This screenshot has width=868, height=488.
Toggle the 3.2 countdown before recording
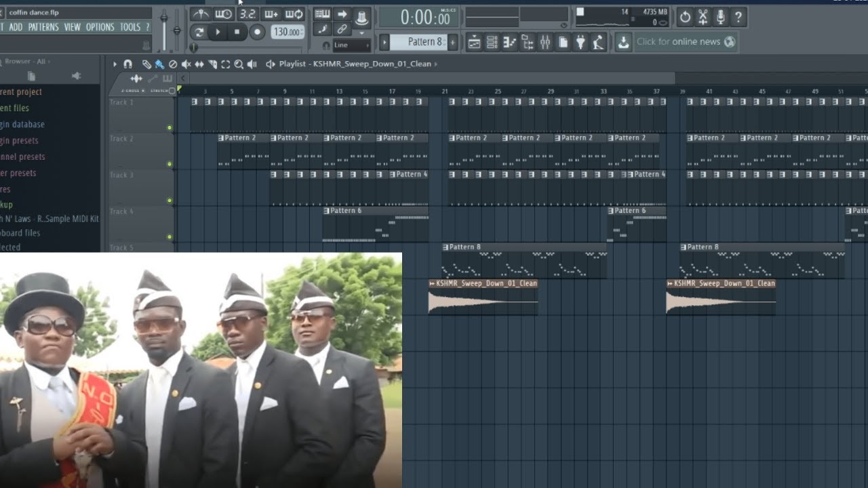[x=248, y=14]
